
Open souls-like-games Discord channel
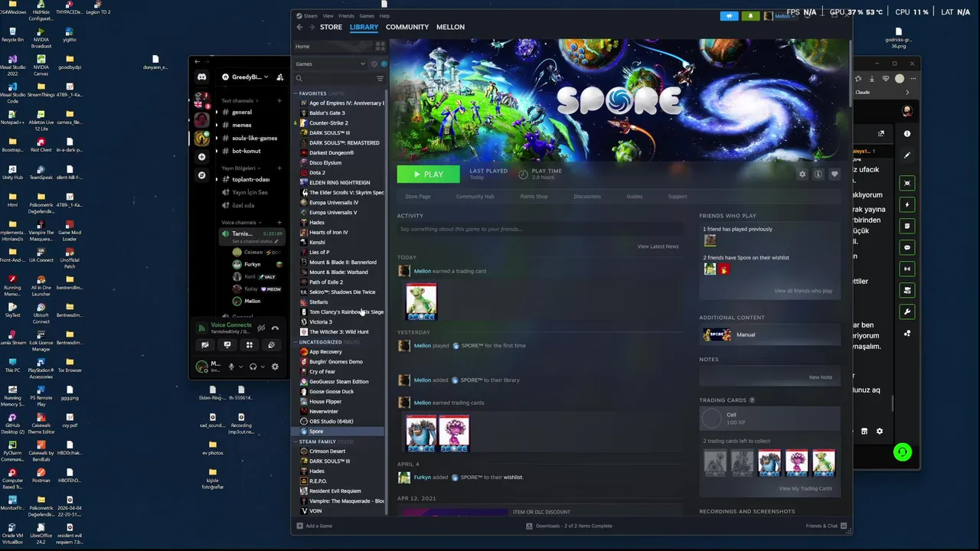click(x=254, y=138)
